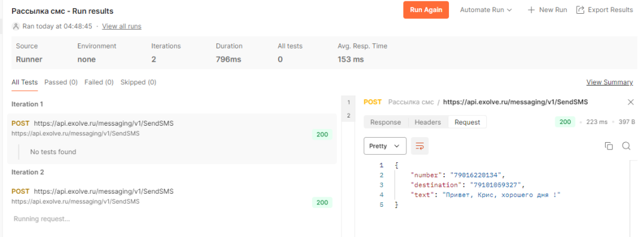Click the green 200 status in detail panel
The width and height of the screenshot is (644, 237).
point(565,122)
